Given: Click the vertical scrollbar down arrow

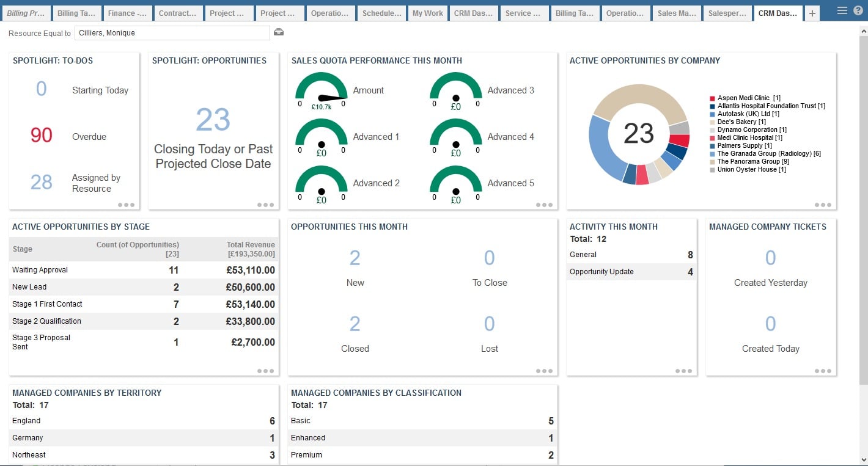Looking at the screenshot, I should tap(862, 459).
